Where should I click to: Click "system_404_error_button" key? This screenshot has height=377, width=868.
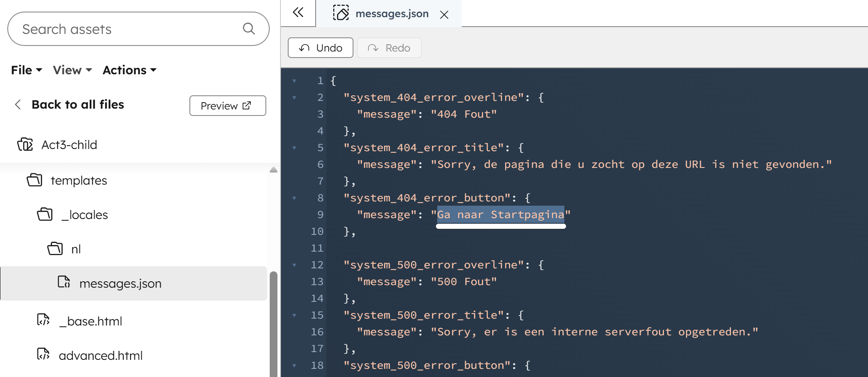[427, 198]
